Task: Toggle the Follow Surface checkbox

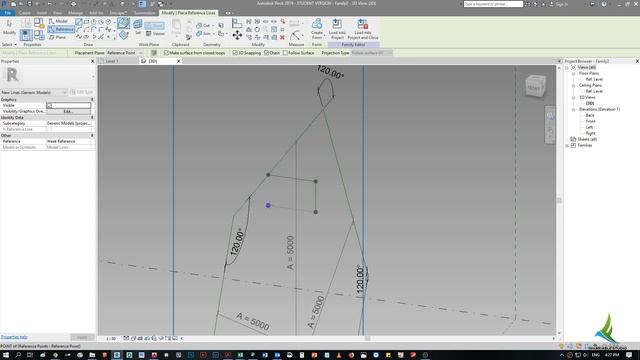Action: pos(285,53)
